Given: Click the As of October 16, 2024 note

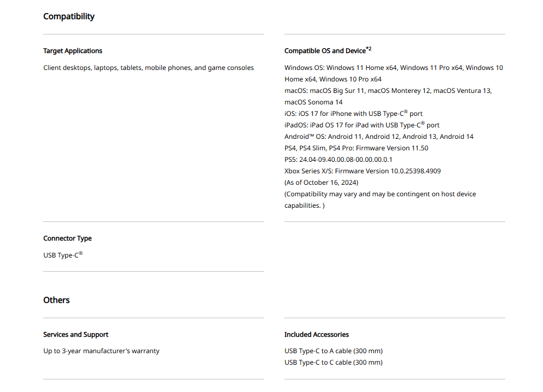Looking at the screenshot, I should click(320, 183).
